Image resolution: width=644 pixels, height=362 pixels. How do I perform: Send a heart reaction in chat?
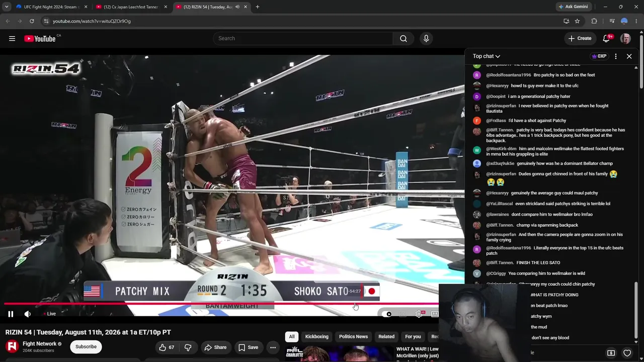(627, 353)
